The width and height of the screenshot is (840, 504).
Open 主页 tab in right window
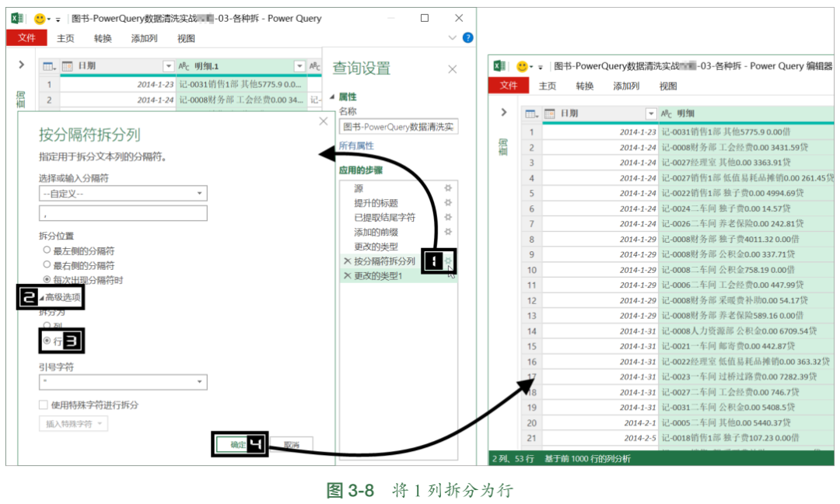point(548,86)
